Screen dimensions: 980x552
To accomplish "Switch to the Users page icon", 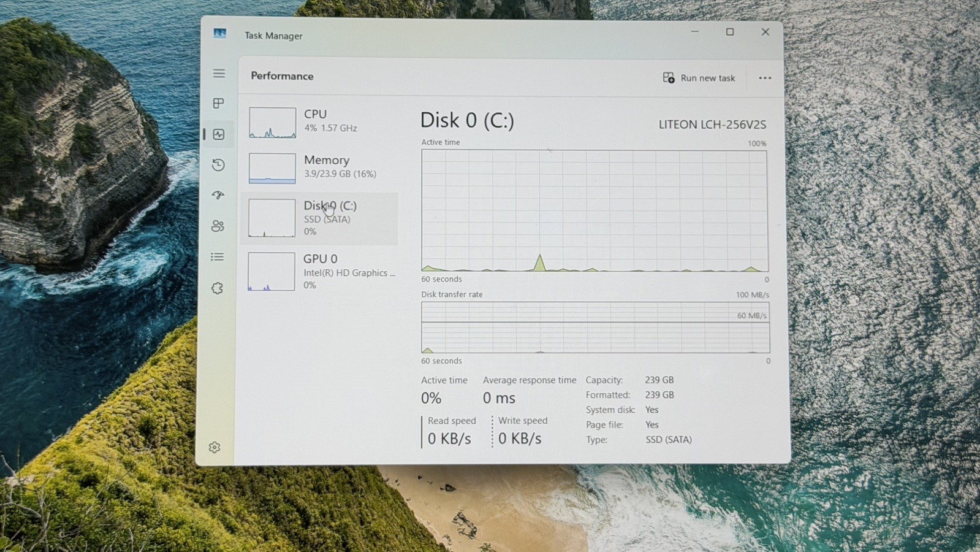I will pyautogui.click(x=218, y=226).
